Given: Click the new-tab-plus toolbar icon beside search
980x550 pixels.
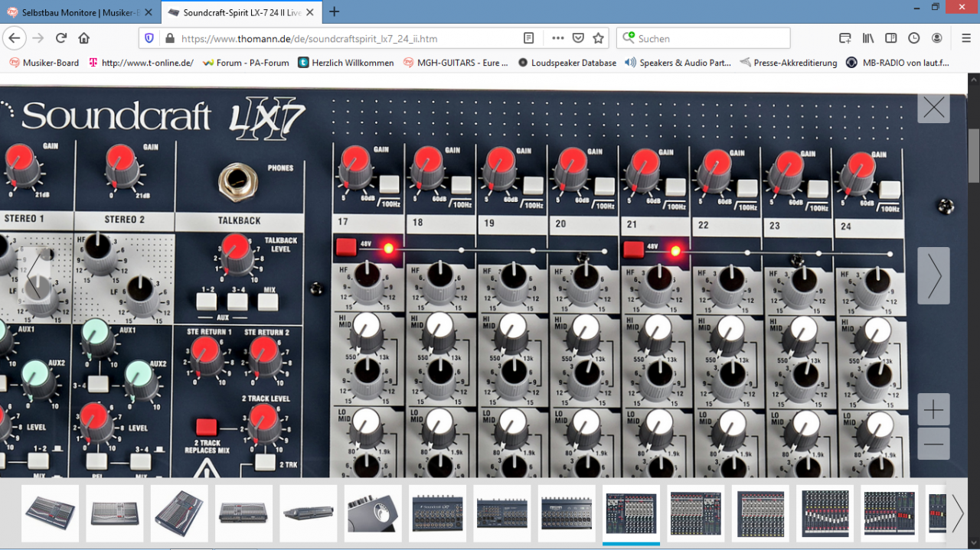Looking at the screenshot, I should [845, 38].
